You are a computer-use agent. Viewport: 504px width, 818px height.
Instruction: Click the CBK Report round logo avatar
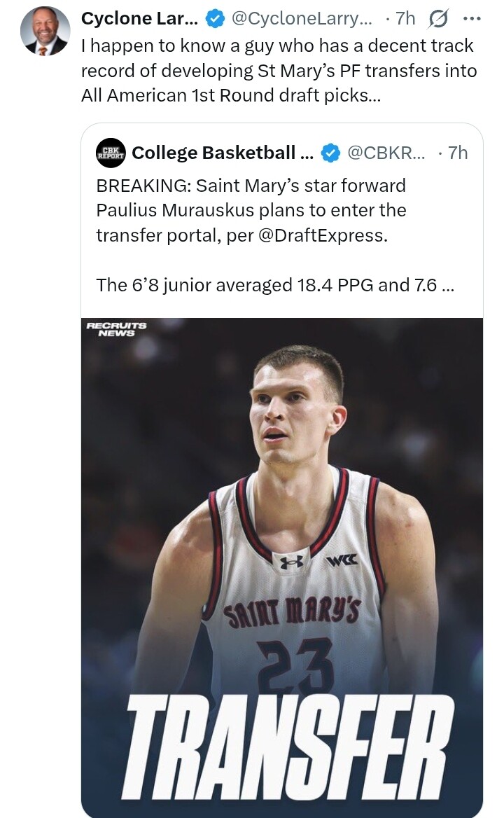(x=111, y=153)
